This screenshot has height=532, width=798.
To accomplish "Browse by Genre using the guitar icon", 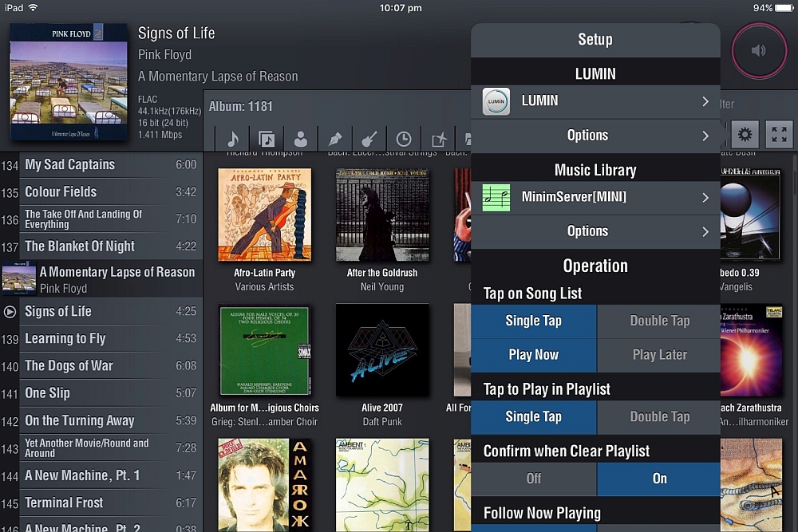I will click(x=369, y=138).
